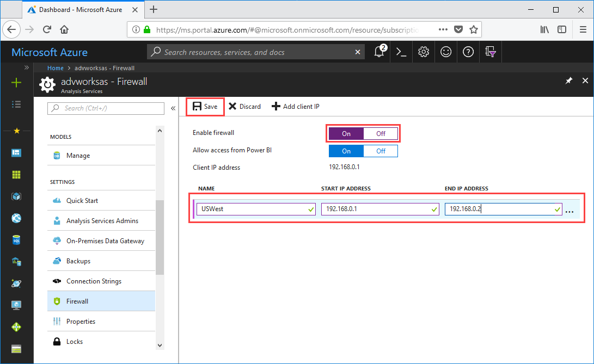Collapse the settings panel with the double chevron

(173, 108)
